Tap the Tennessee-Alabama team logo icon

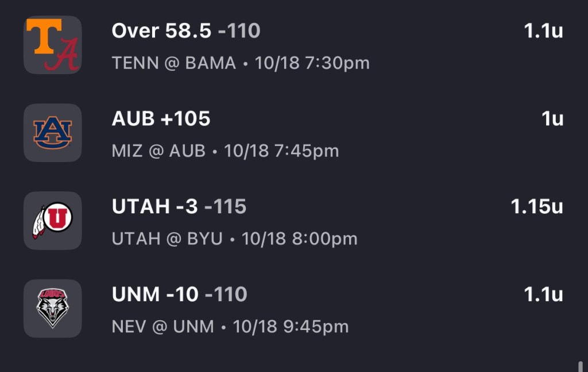(x=52, y=45)
